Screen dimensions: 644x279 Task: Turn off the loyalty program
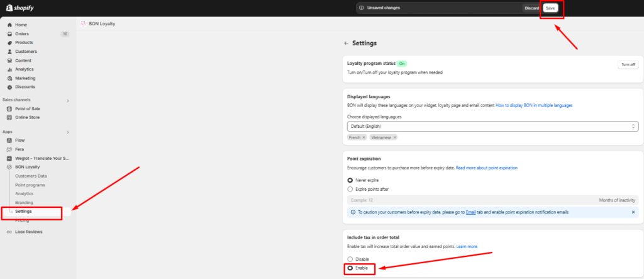tap(628, 65)
